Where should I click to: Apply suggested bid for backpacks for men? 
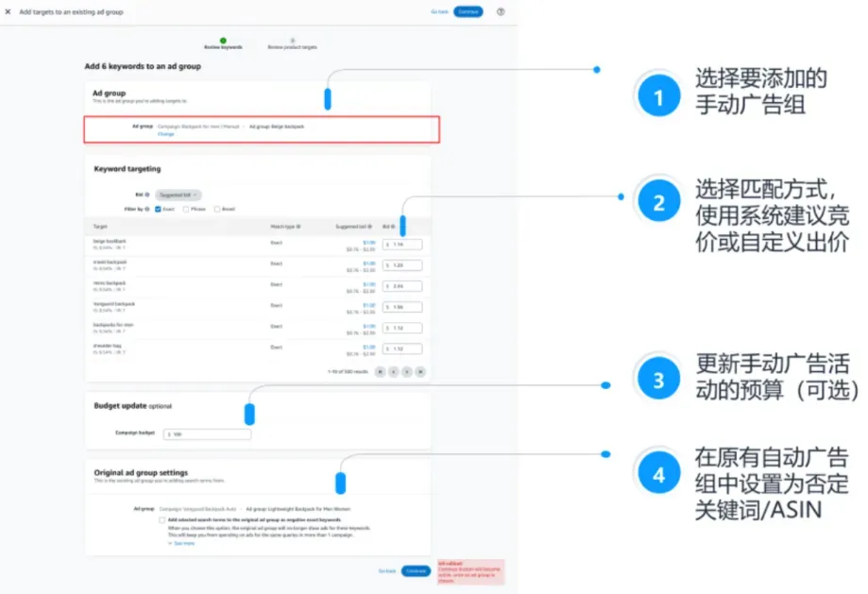tap(369, 326)
